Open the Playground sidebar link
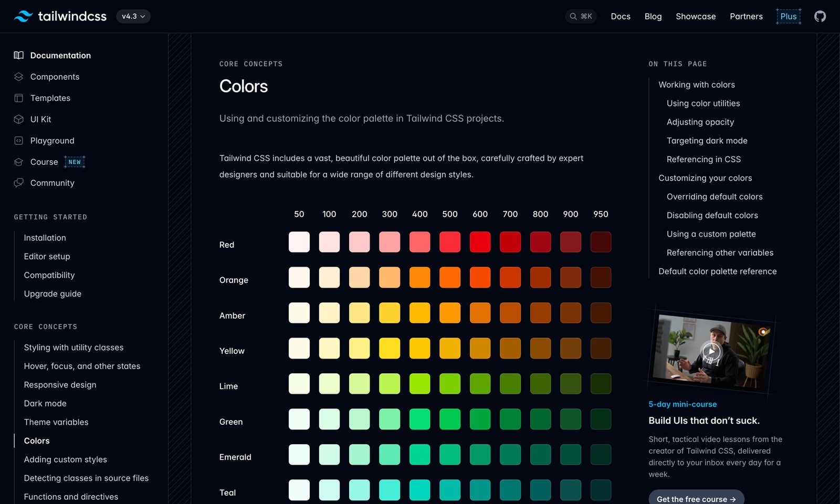The image size is (840, 504). (52, 141)
